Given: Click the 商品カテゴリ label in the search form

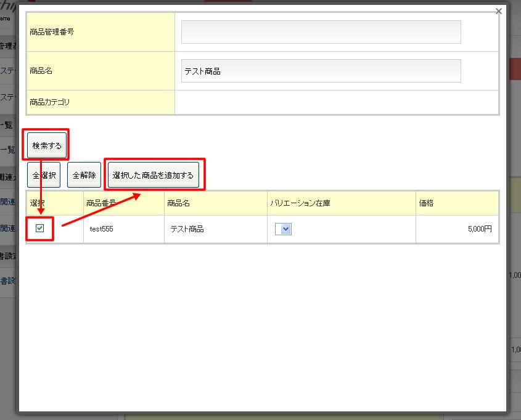Looking at the screenshot, I should [x=50, y=102].
